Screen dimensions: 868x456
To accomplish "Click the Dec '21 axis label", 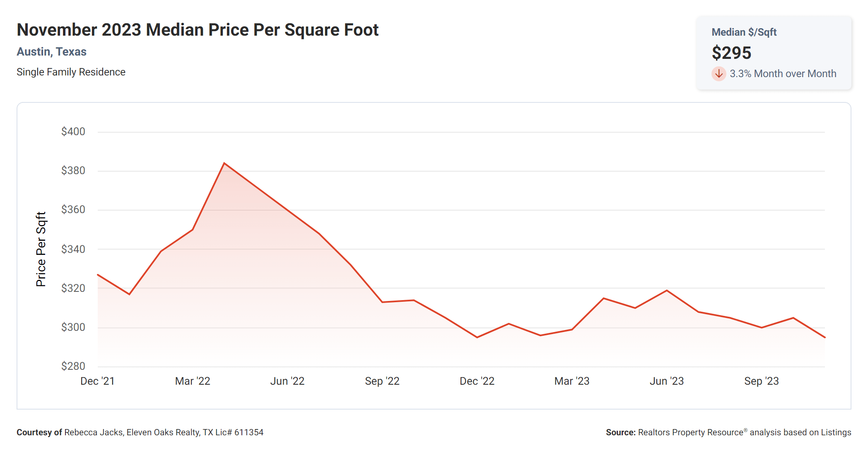I will tap(97, 381).
